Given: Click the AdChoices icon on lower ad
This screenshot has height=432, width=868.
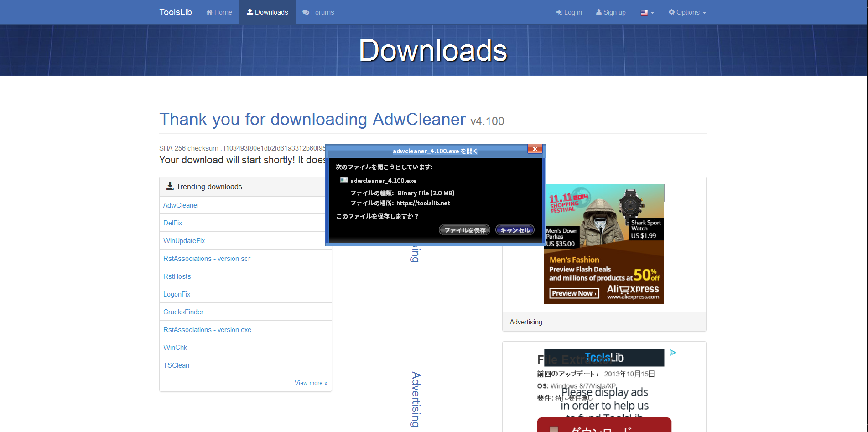Looking at the screenshot, I should point(672,353).
